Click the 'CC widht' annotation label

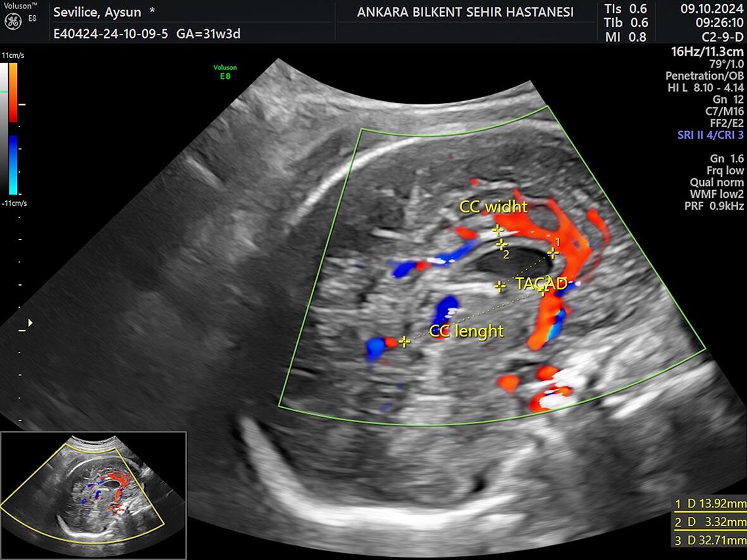(493, 207)
